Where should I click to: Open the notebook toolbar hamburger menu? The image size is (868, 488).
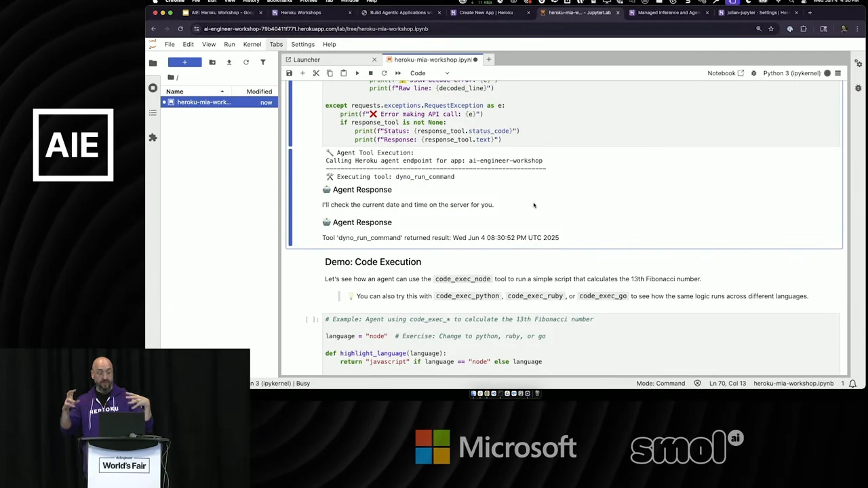[837, 73]
